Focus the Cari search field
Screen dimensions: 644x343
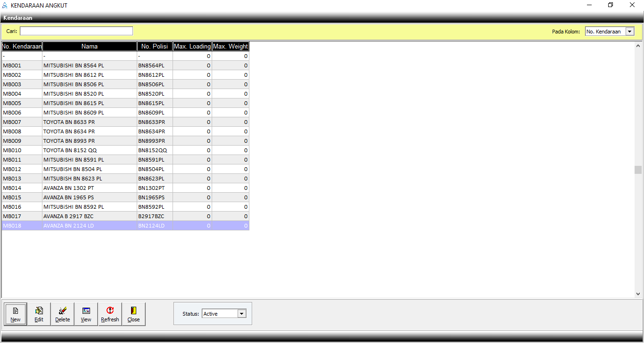[76, 31]
